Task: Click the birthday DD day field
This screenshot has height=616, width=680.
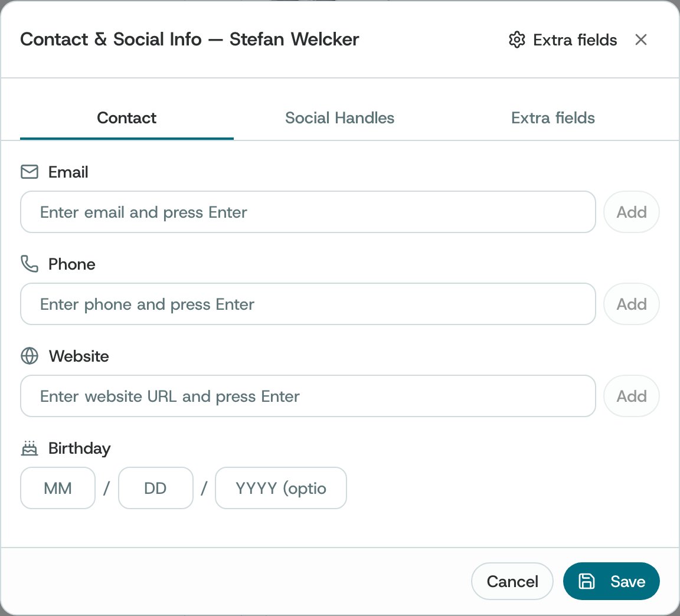Action: pyautogui.click(x=155, y=488)
